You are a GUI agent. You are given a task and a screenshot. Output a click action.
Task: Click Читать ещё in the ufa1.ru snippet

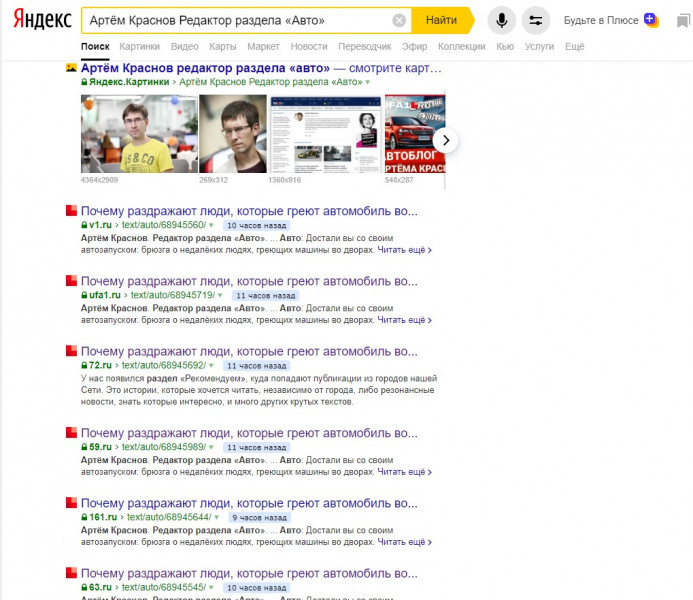(404, 320)
